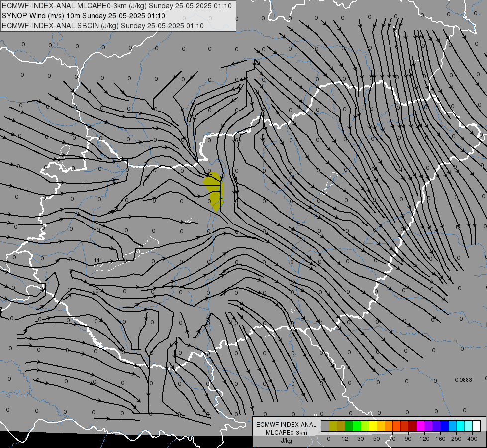Click the legend tick value 400
The height and width of the screenshot is (448, 487).
click(x=472, y=439)
